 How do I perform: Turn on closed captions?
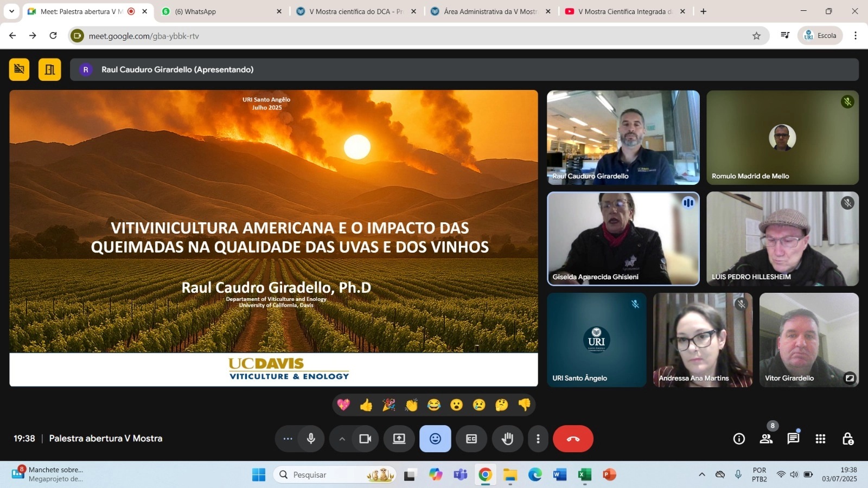tap(471, 439)
